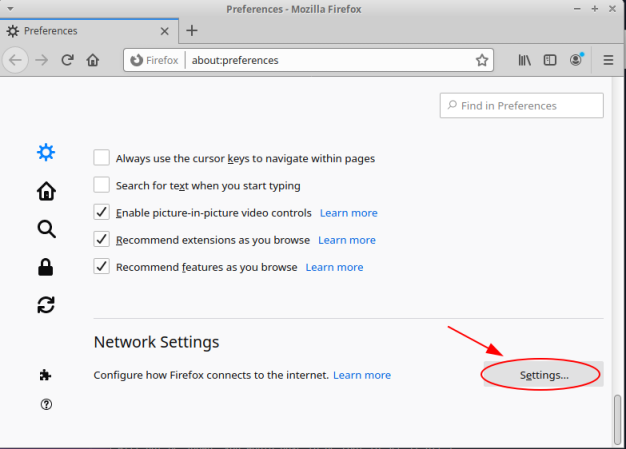Go forward one page
The width and height of the screenshot is (626, 449).
coord(42,60)
